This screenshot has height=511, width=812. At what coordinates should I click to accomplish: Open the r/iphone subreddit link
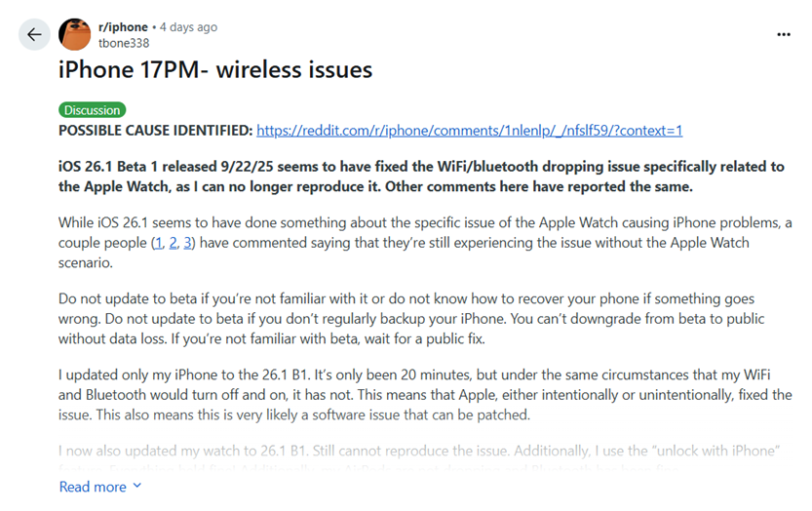point(122,27)
